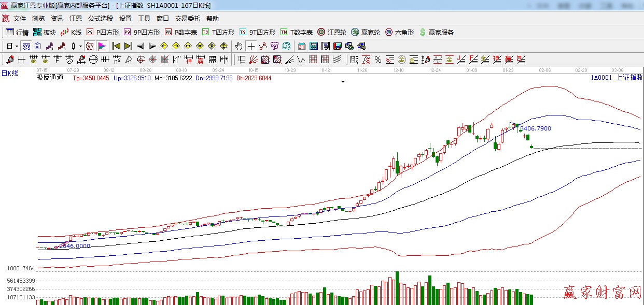The height and width of the screenshot is (305, 644).
Task: Toggle the crosshair cursor tool
Action: pyautogui.click(x=251, y=46)
